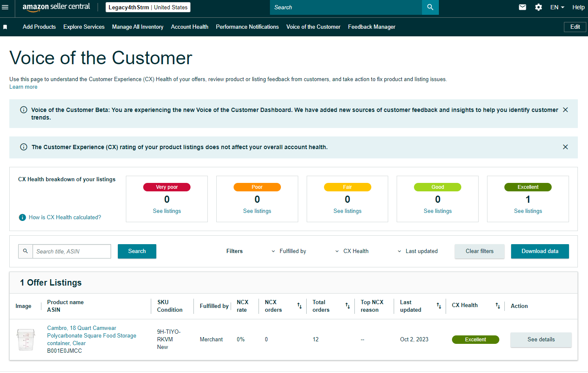Open Manage All Inventory
The image size is (588, 373).
coord(138,27)
